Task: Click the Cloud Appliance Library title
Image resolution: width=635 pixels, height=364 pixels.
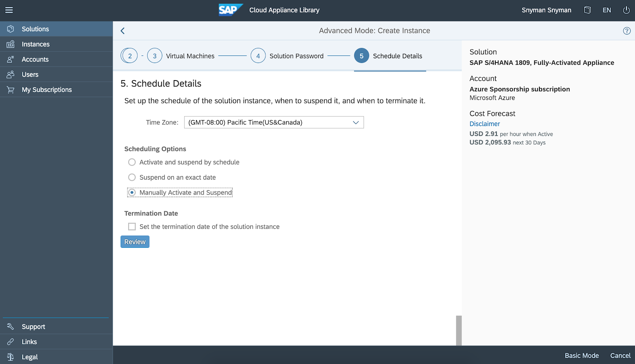Action: (284, 10)
